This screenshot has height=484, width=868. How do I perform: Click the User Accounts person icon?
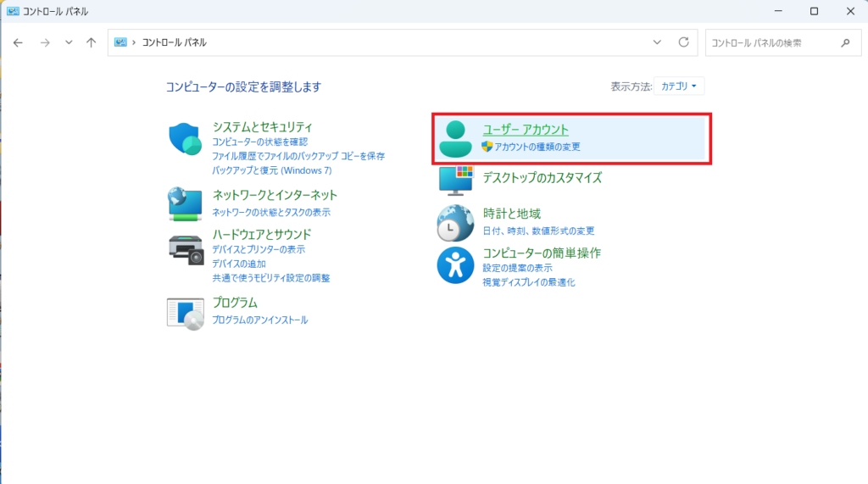click(456, 139)
